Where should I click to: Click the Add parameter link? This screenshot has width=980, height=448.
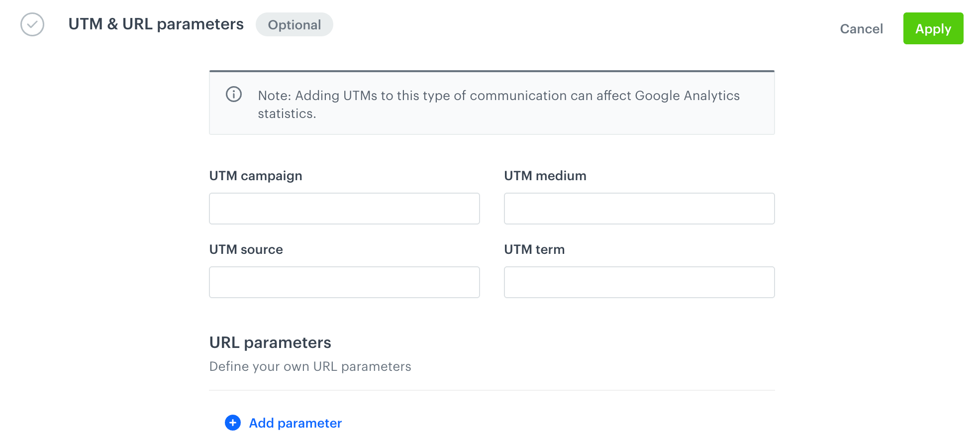[295, 423]
